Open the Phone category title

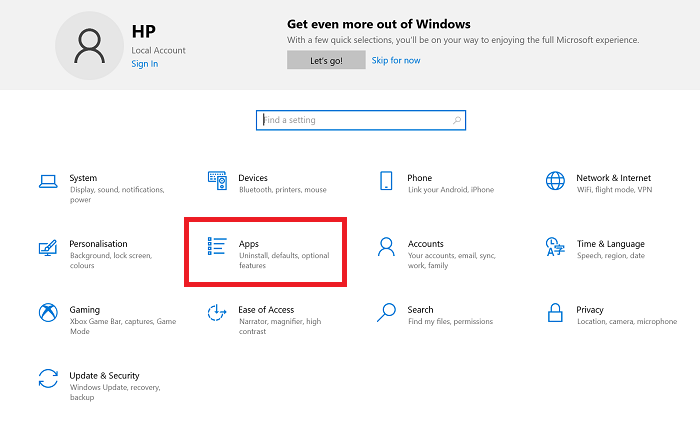pos(420,178)
